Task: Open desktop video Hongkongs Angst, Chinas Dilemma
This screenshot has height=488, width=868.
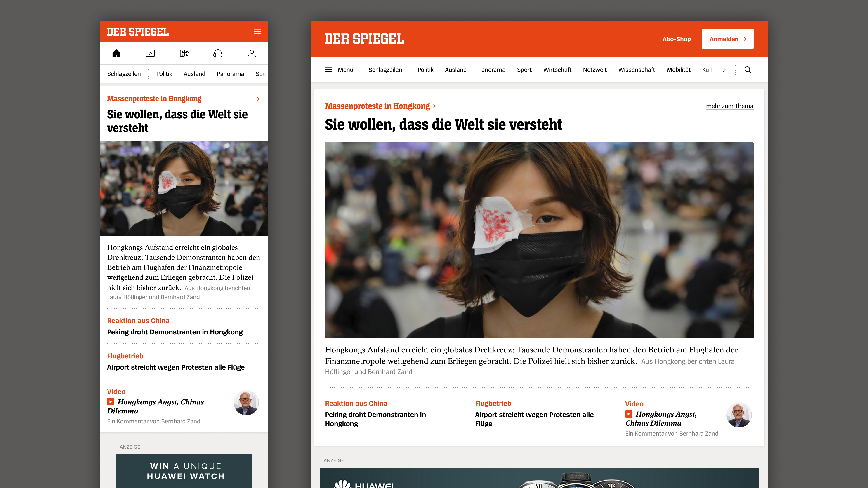Action: pos(661,419)
